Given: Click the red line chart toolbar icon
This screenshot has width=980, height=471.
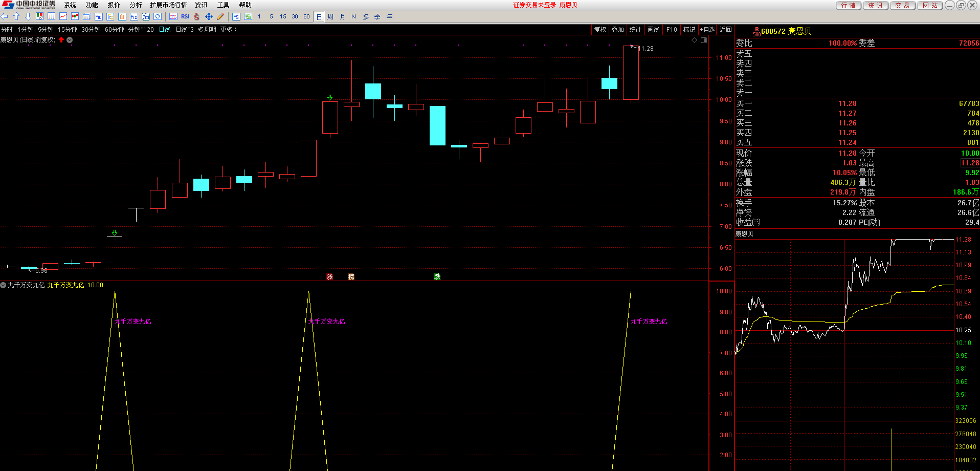Looking at the screenshot, I should coord(63,16).
